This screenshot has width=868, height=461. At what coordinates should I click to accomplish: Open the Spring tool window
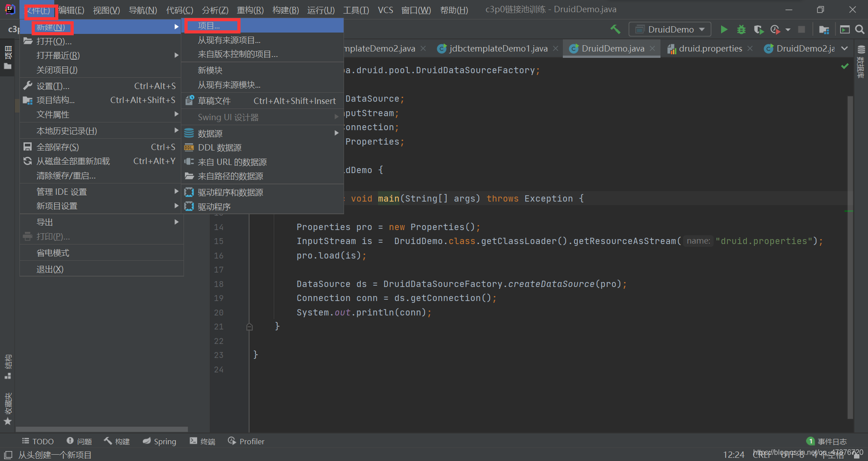159,442
